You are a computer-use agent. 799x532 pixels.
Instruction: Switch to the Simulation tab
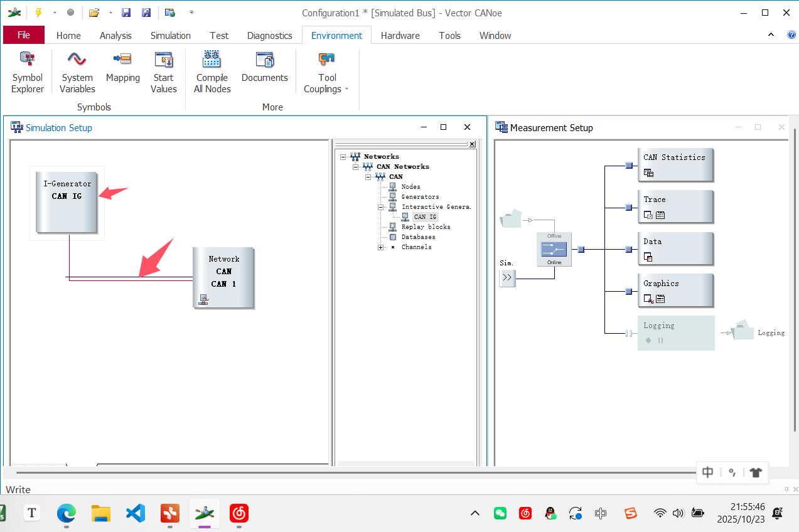170,36
